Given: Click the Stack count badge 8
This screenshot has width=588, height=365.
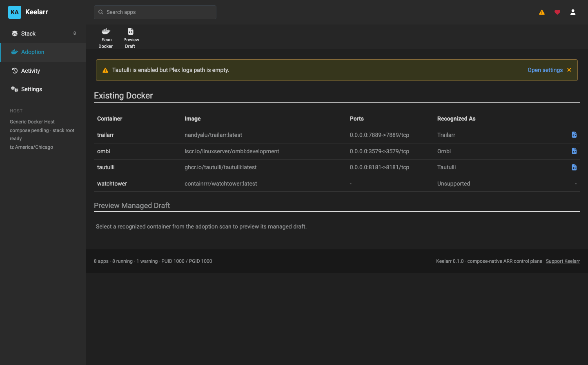Looking at the screenshot, I should (74, 34).
